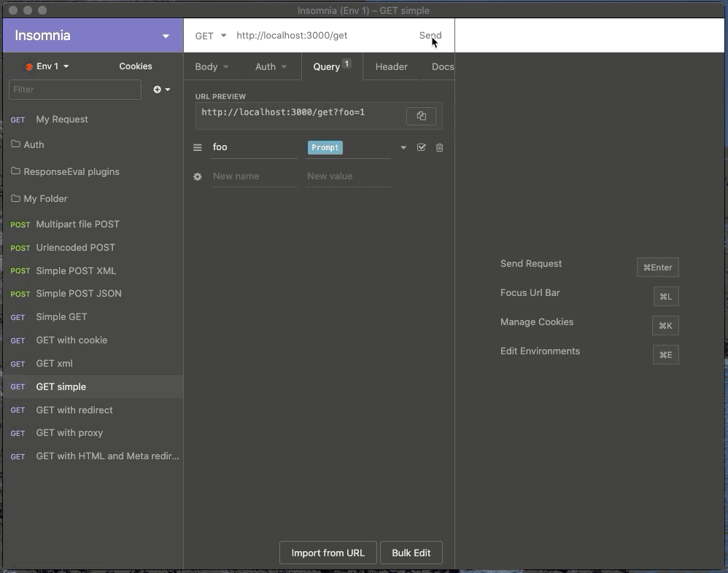Send the request
Viewport: 728px width, 573px height.
pyautogui.click(x=430, y=35)
